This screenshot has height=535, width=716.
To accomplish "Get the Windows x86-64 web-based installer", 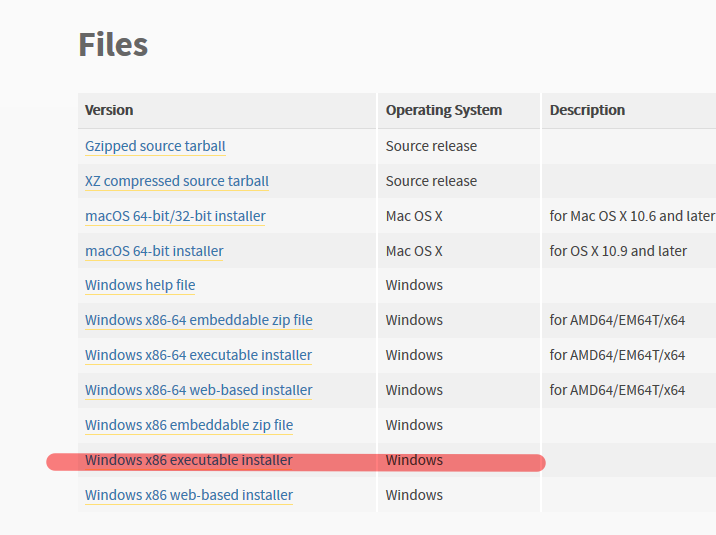I will [x=198, y=390].
